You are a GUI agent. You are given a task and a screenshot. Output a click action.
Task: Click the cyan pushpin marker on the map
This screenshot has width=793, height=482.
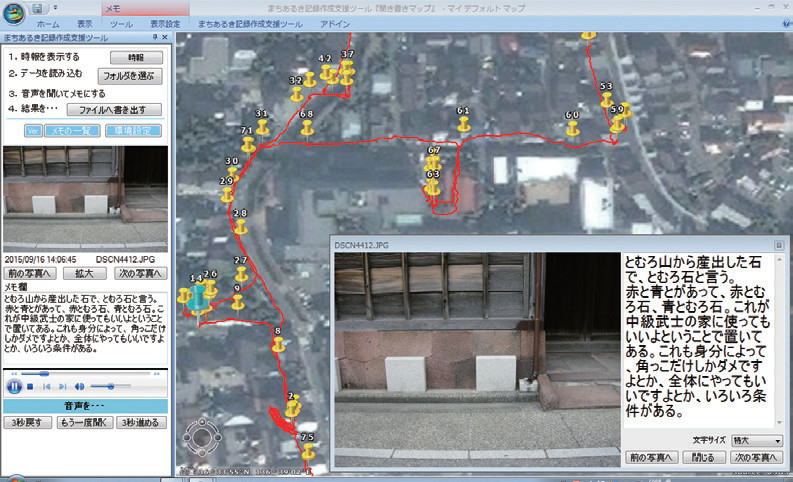click(x=200, y=298)
